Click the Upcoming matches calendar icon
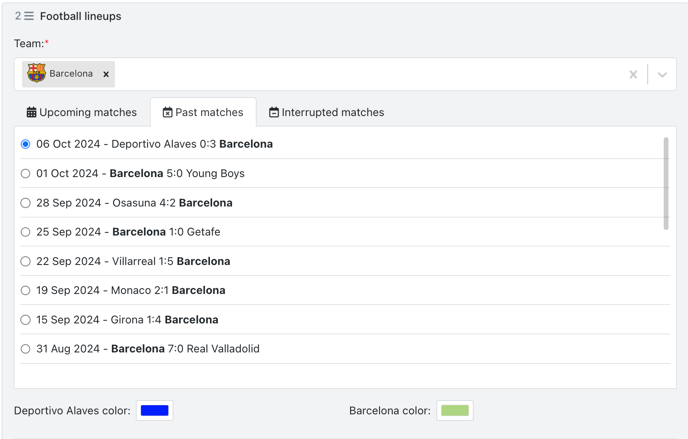The image size is (688, 439). (31, 112)
